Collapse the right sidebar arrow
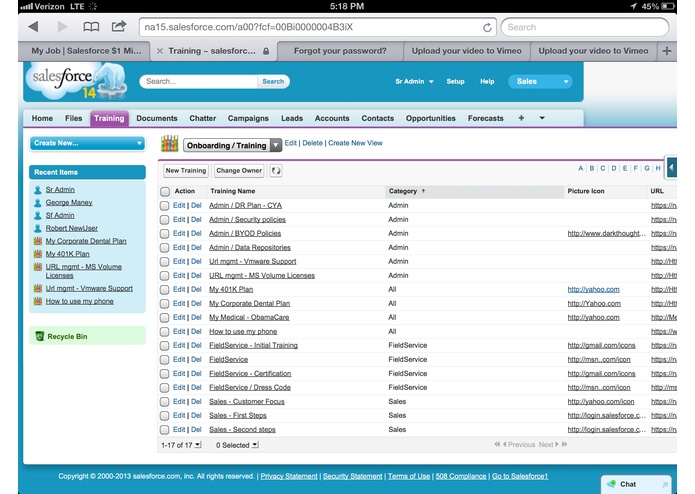The width and height of the screenshot is (695, 494). [672, 167]
